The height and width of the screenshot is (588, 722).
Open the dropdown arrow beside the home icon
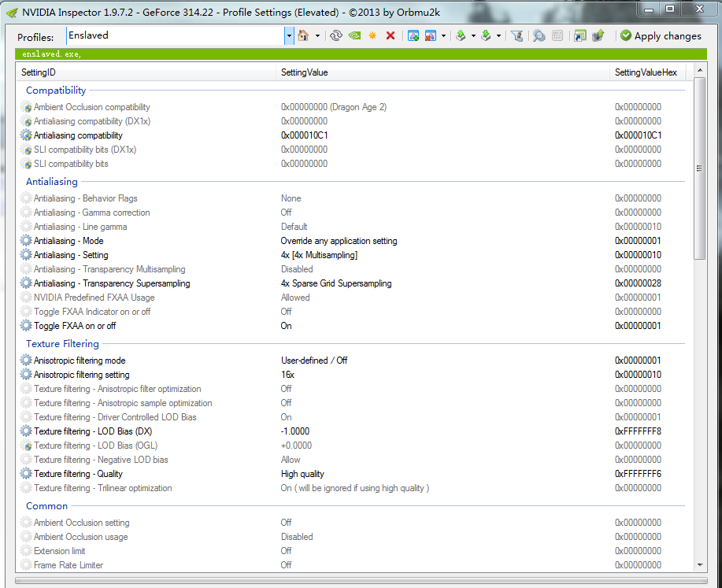[x=317, y=36]
